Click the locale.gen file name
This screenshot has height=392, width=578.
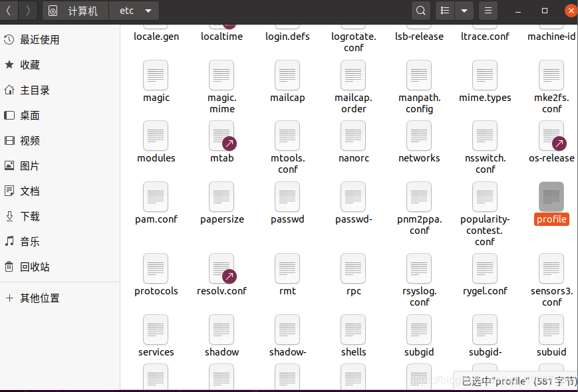pyautogui.click(x=156, y=37)
